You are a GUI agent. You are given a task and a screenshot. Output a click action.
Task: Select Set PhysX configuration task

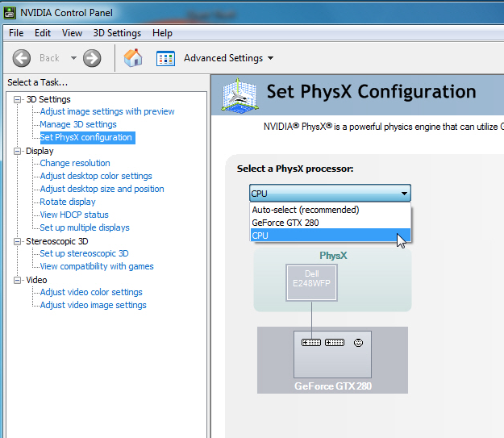[85, 137]
